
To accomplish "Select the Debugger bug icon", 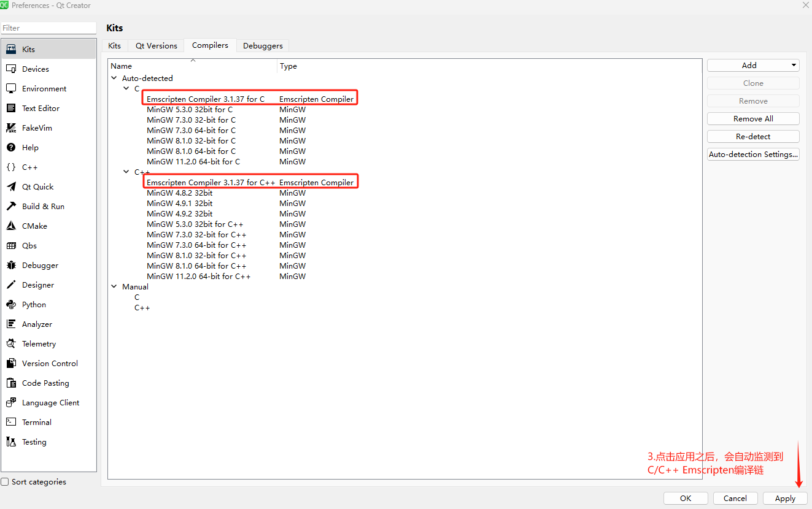I will 11,265.
